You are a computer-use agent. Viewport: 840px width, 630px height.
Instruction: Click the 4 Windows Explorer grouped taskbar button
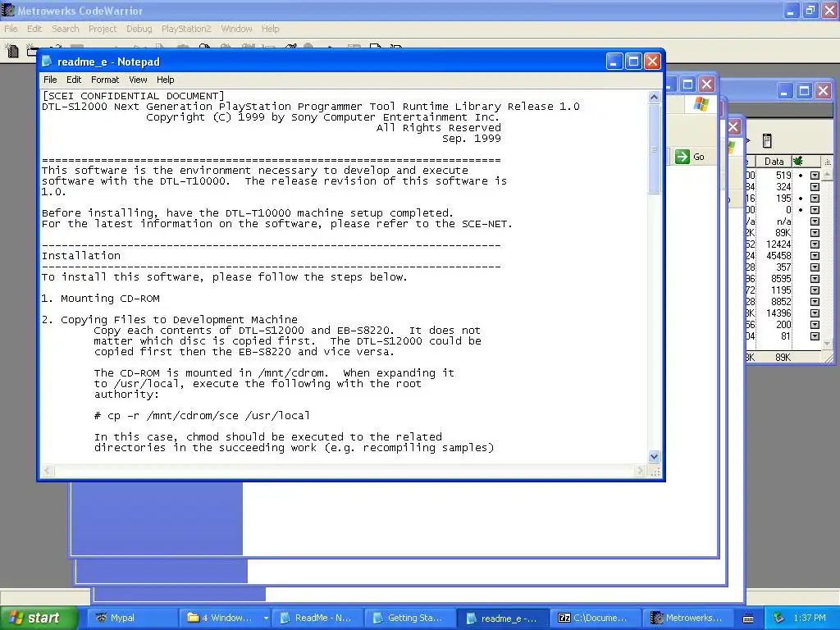tap(225, 618)
